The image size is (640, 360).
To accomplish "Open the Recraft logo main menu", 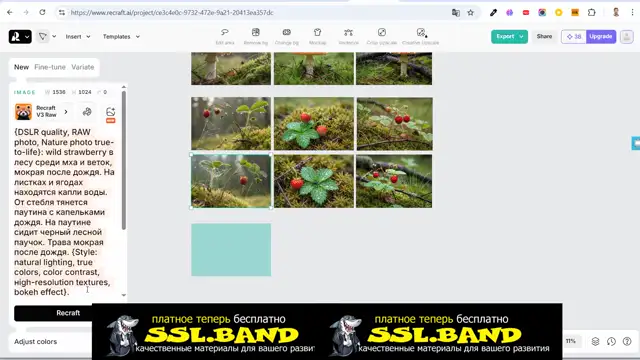I will pos(20,37).
